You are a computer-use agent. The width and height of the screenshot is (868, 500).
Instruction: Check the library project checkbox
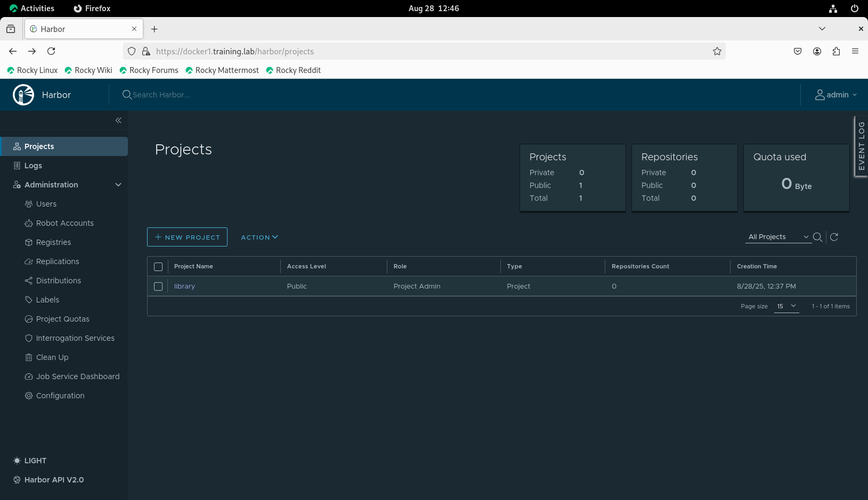coord(158,286)
